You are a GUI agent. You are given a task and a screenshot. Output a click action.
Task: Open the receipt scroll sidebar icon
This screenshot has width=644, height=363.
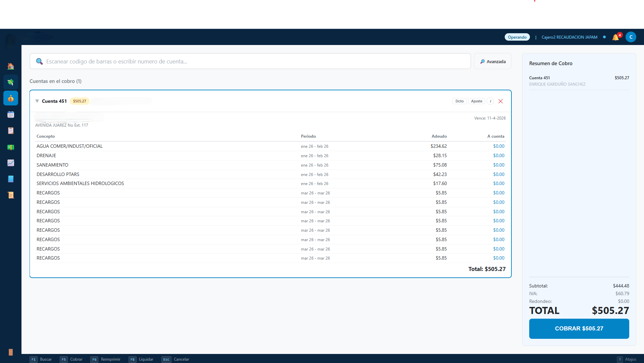click(x=11, y=195)
